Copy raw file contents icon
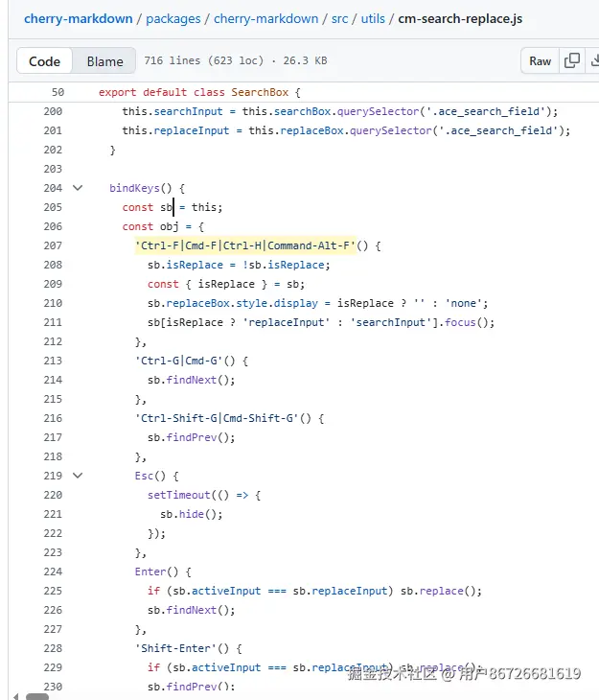 (572, 60)
